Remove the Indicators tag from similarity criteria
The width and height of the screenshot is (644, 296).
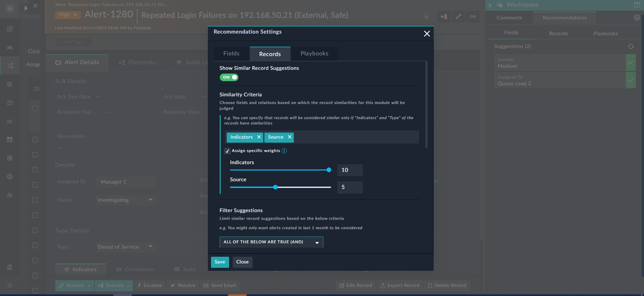[259, 137]
